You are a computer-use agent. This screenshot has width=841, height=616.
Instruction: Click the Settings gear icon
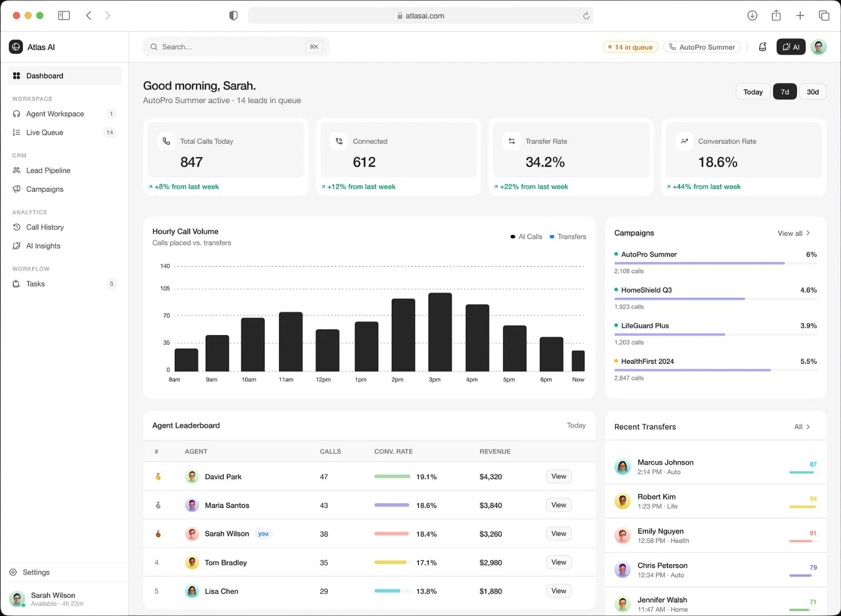click(13, 572)
